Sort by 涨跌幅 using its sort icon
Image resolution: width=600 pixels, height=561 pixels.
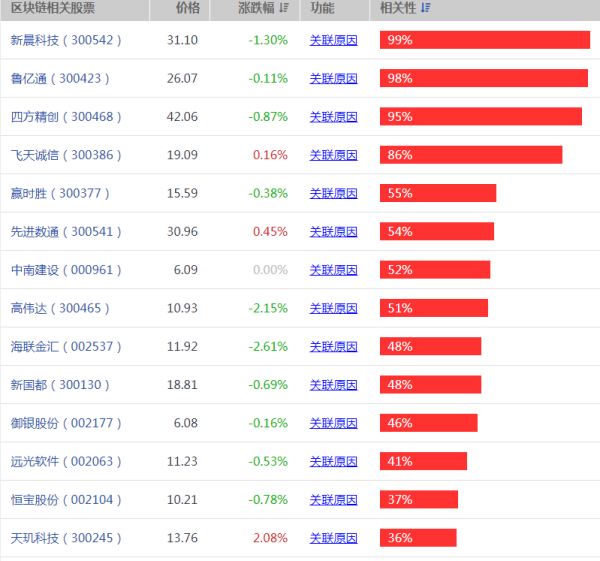click(x=284, y=8)
